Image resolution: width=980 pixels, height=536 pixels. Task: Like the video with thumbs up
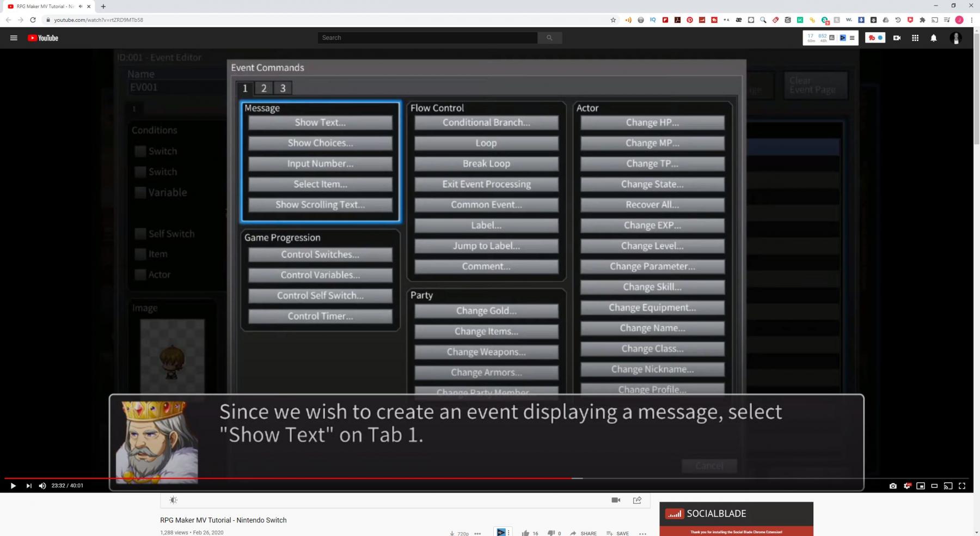click(525, 533)
